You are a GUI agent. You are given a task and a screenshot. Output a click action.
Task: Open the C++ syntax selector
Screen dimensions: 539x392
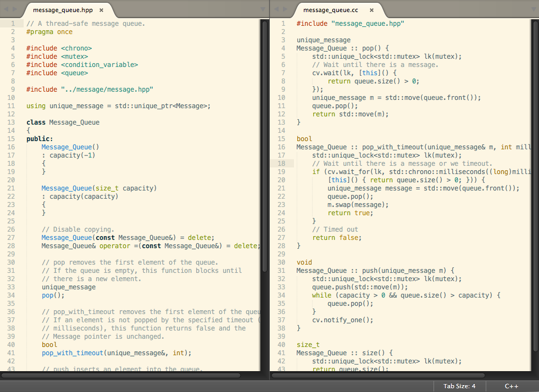(x=511, y=386)
